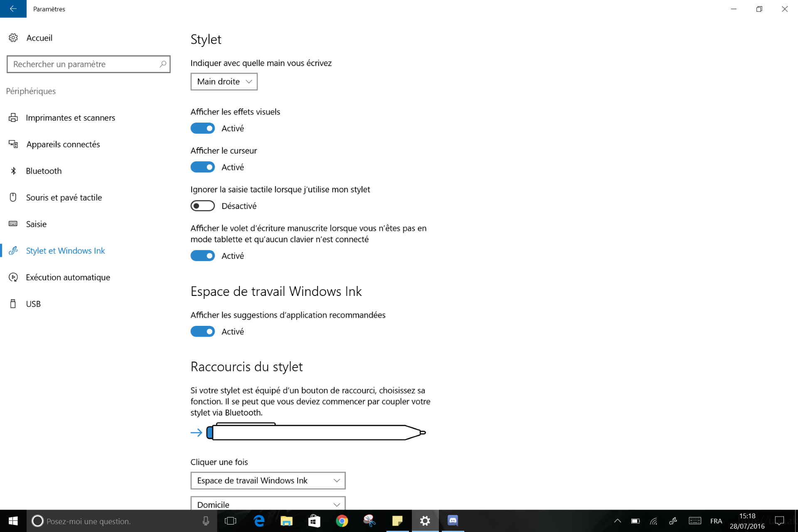
Task: Toggle recommended app suggestions switch
Action: 203,331
